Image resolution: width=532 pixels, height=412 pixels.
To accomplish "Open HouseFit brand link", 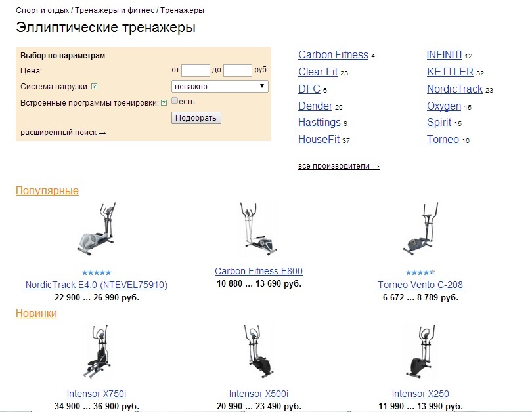I will [x=319, y=139].
